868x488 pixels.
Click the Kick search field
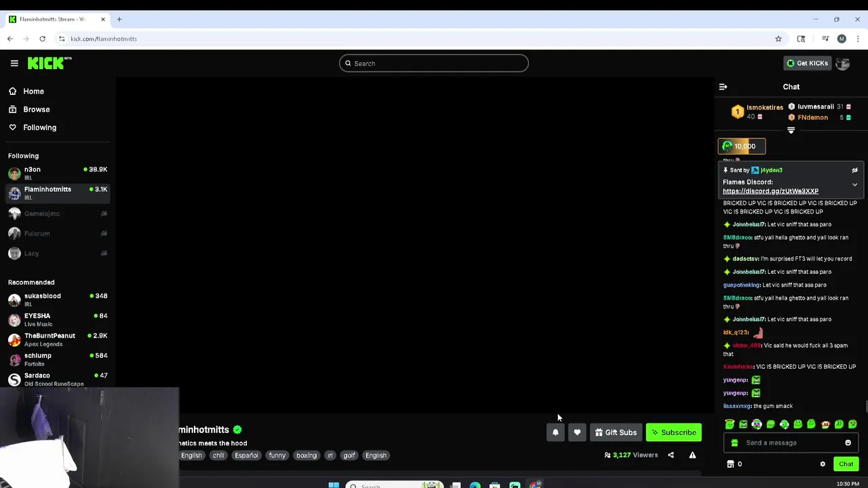(434, 63)
